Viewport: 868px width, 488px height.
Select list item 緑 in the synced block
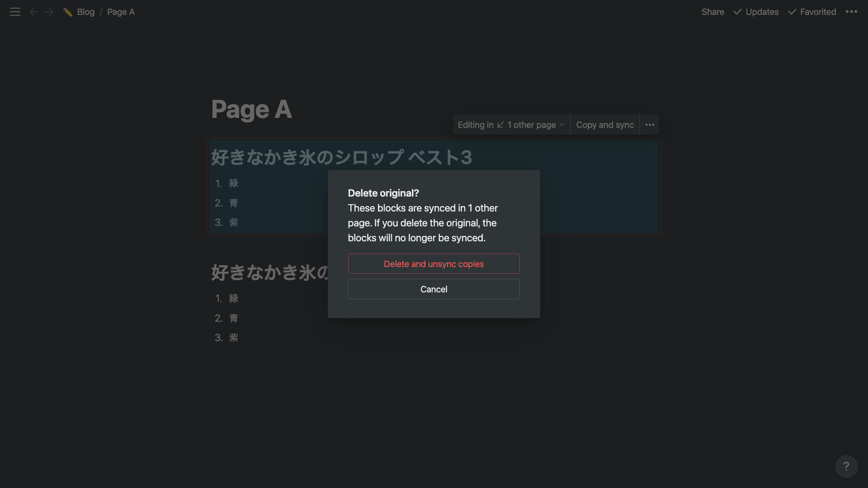pyautogui.click(x=234, y=183)
